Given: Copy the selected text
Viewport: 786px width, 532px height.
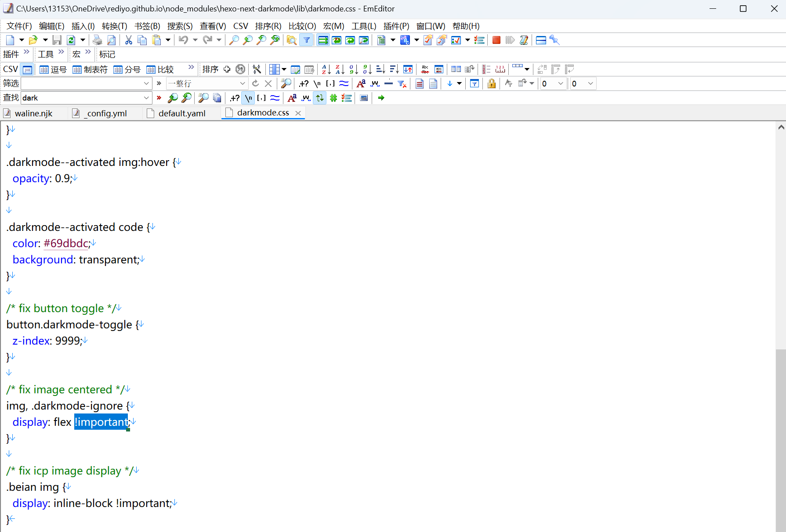Looking at the screenshot, I should coord(142,40).
